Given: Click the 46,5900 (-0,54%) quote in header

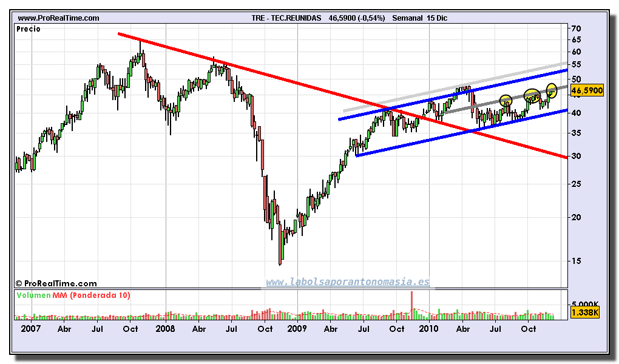Looking at the screenshot, I should [356, 18].
